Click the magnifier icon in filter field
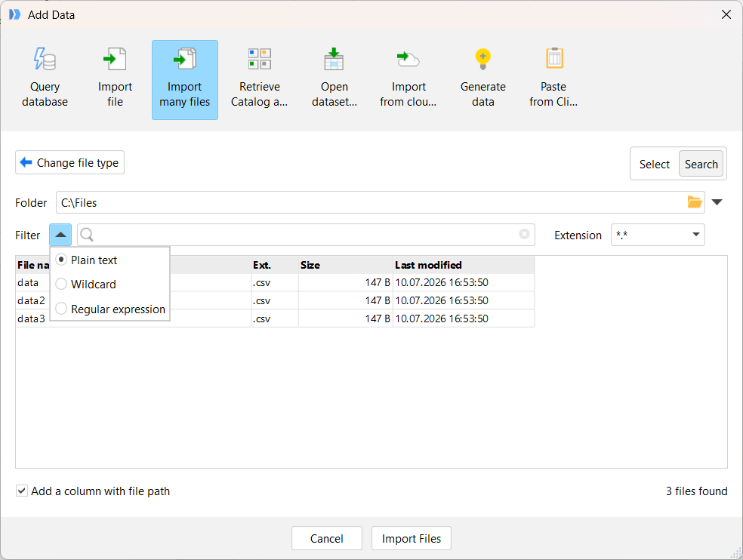The height and width of the screenshot is (560, 743). [87, 235]
